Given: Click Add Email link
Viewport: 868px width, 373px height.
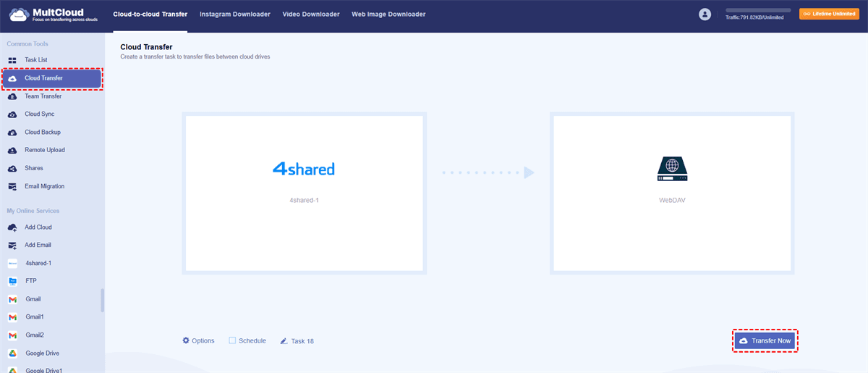Looking at the screenshot, I should point(38,246).
